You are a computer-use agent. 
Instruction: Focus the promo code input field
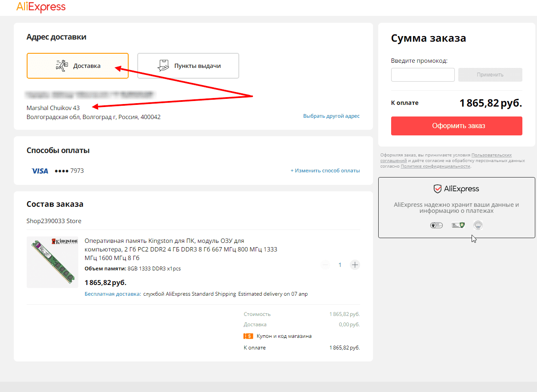[x=423, y=75]
